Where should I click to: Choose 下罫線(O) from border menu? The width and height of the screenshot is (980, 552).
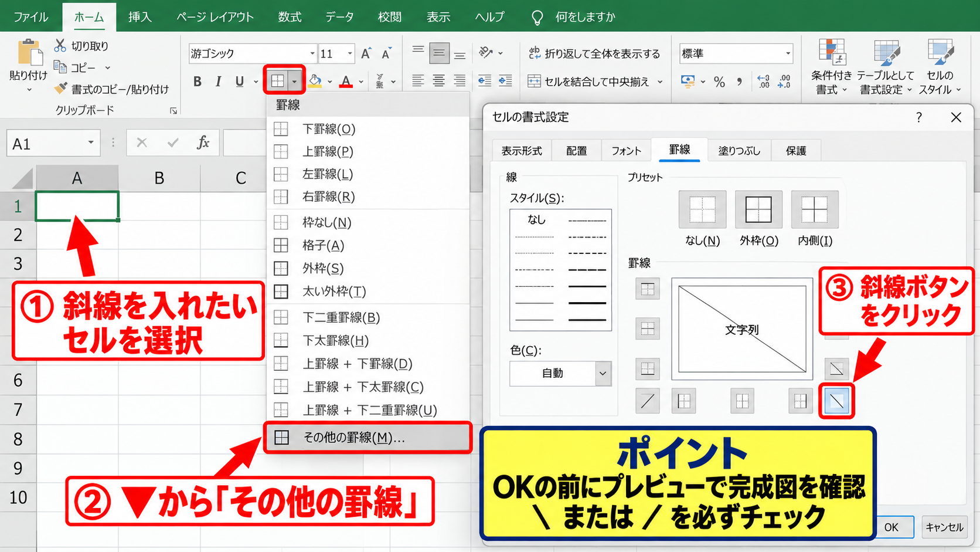point(368,129)
